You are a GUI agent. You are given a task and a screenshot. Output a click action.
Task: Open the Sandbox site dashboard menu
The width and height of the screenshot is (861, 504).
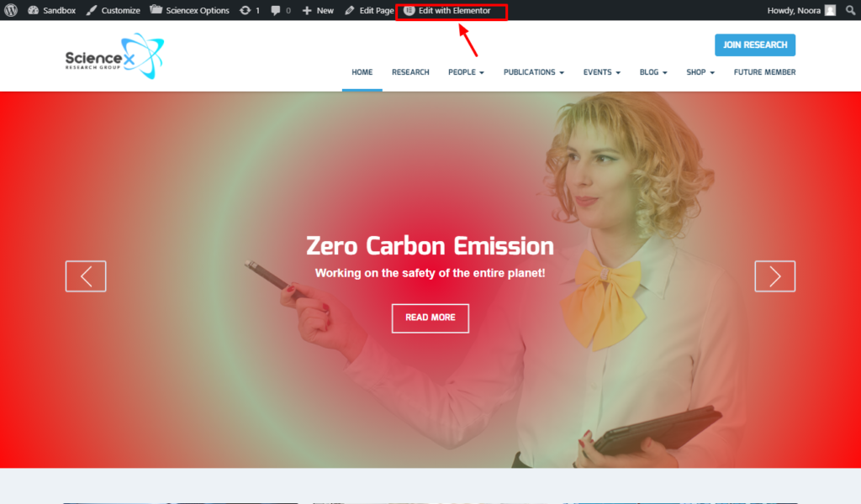click(x=50, y=10)
